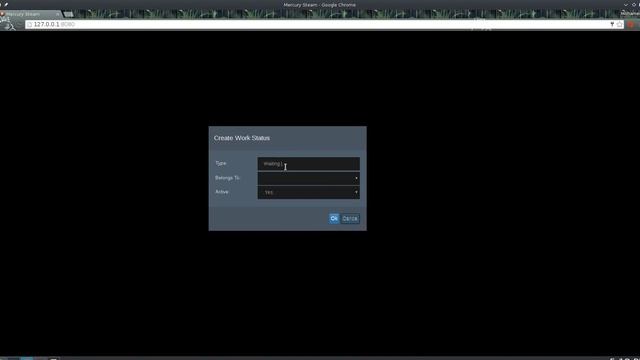Click the red extension icon in toolbar
The width and height of the screenshot is (640, 360).
631,24
